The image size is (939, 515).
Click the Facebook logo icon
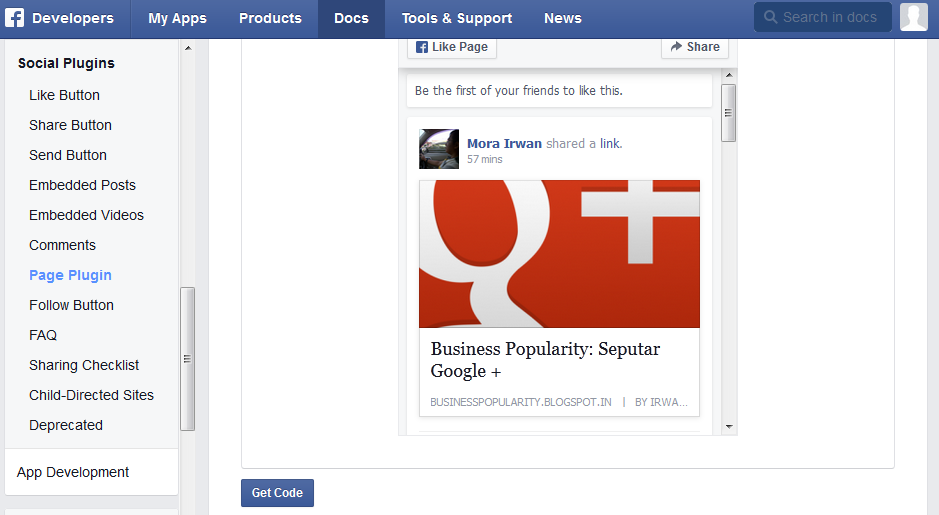(x=15, y=18)
